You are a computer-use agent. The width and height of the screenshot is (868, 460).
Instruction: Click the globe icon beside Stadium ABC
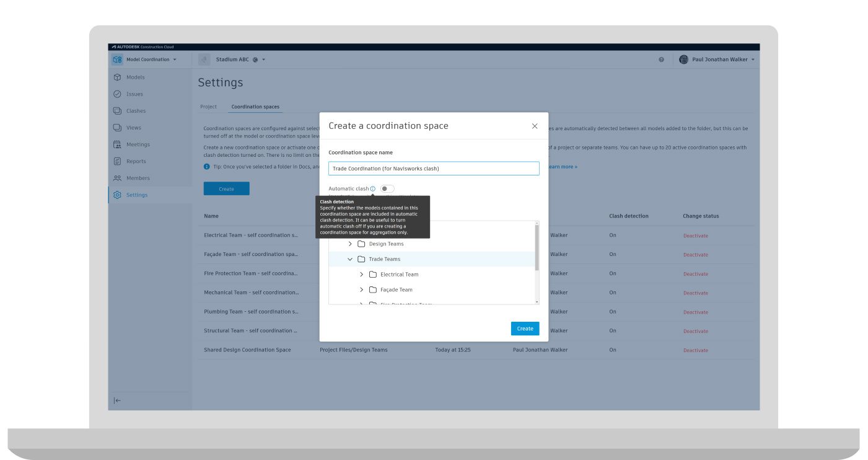(255, 60)
